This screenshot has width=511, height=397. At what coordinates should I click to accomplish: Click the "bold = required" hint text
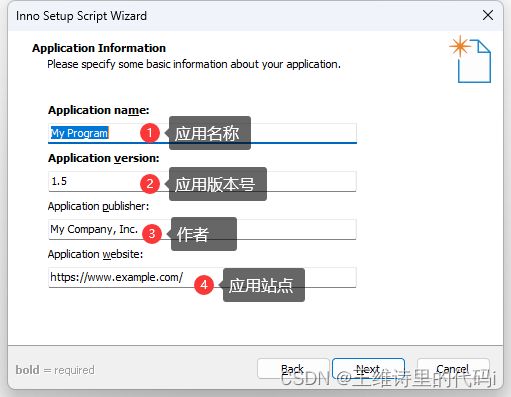[x=55, y=370]
